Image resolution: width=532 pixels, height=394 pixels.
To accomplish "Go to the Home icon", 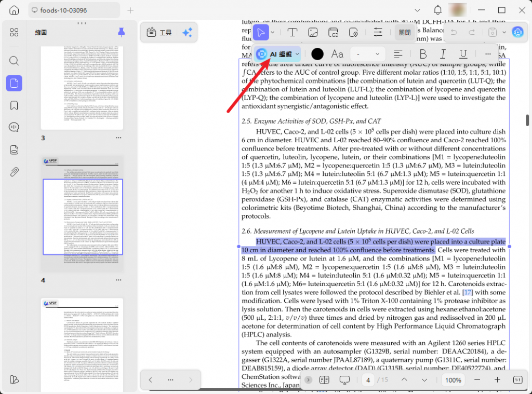I will (x=14, y=10).
